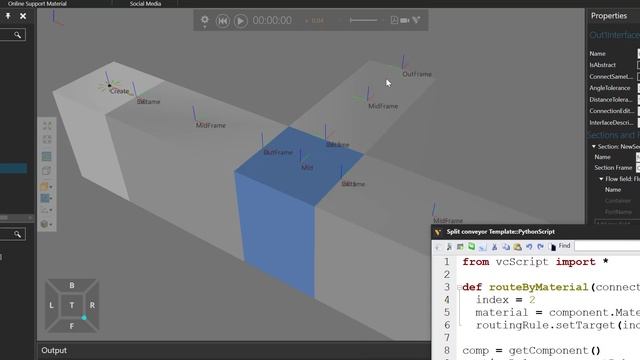Select Front view on navigation cube

(x=72, y=326)
